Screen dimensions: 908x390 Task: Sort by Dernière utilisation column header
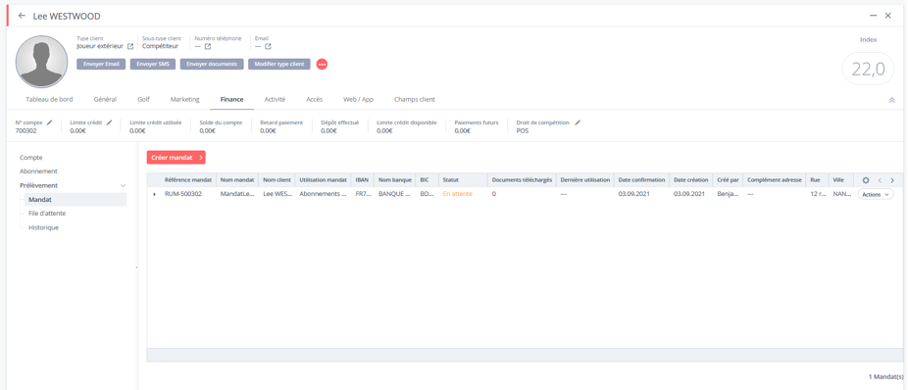coord(585,180)
